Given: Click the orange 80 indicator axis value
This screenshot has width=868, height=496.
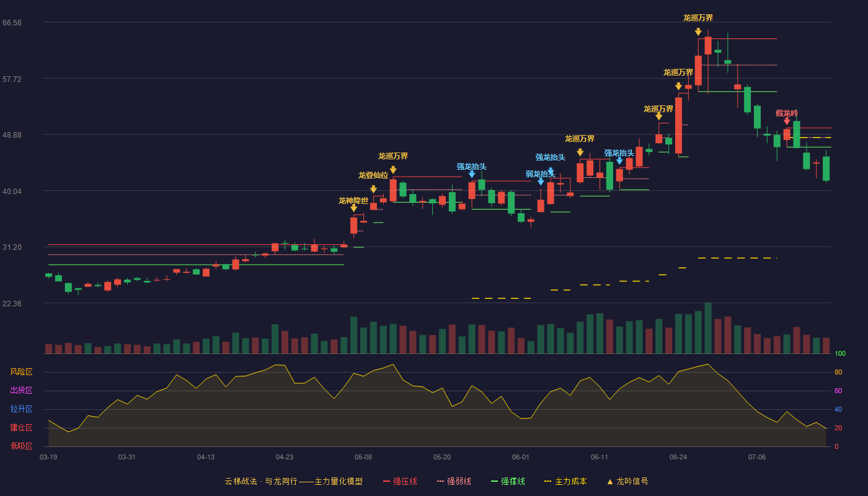Looking at the screenshot, I should point(838,372).
